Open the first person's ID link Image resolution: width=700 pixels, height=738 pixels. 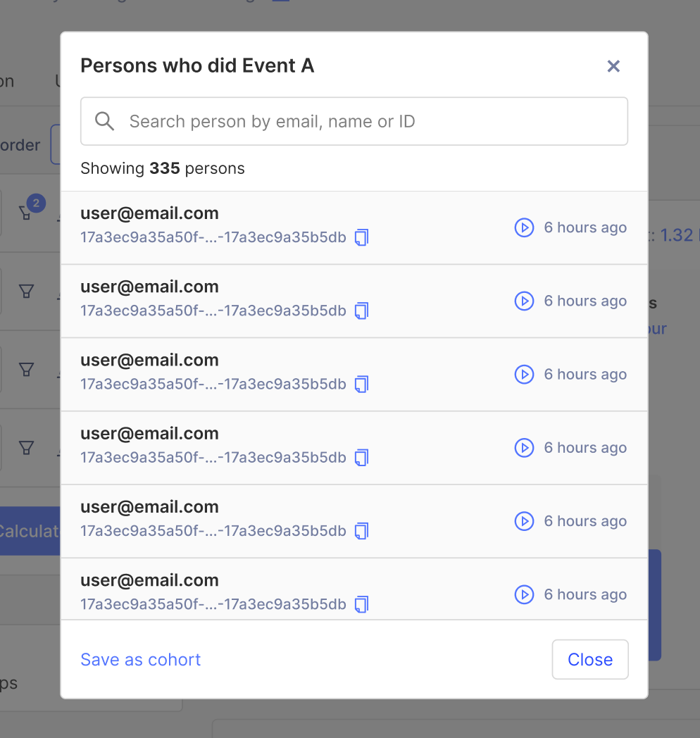pyautogui.click(x=211, y=237)
